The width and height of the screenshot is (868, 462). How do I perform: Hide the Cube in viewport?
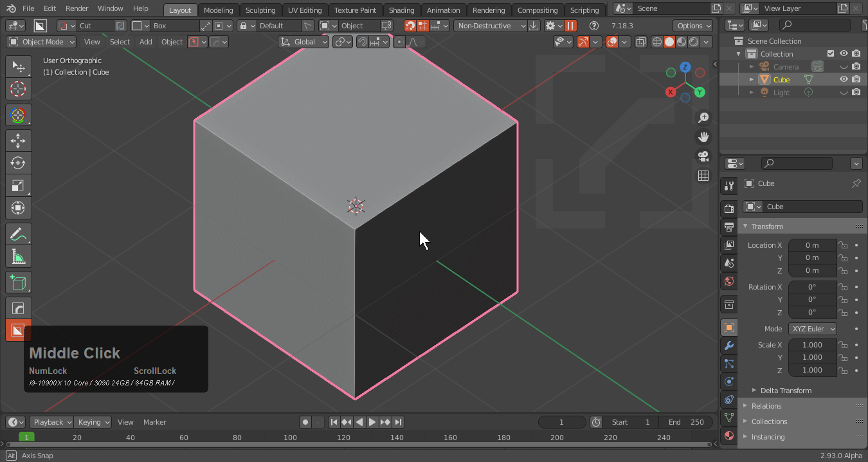click(844, 80)
